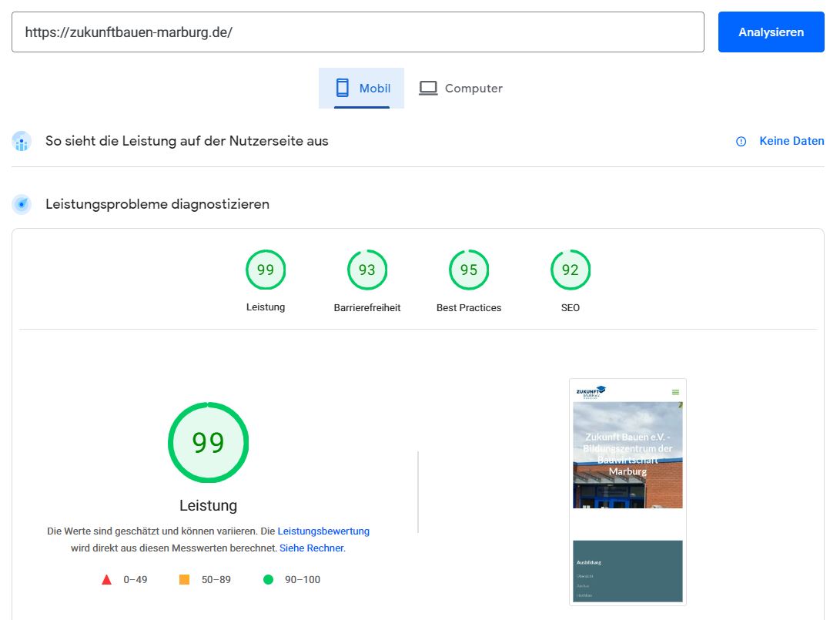Screen dimensions: 840x620
Task: Open the Siehe Rechner link
Action: (311, 548)
